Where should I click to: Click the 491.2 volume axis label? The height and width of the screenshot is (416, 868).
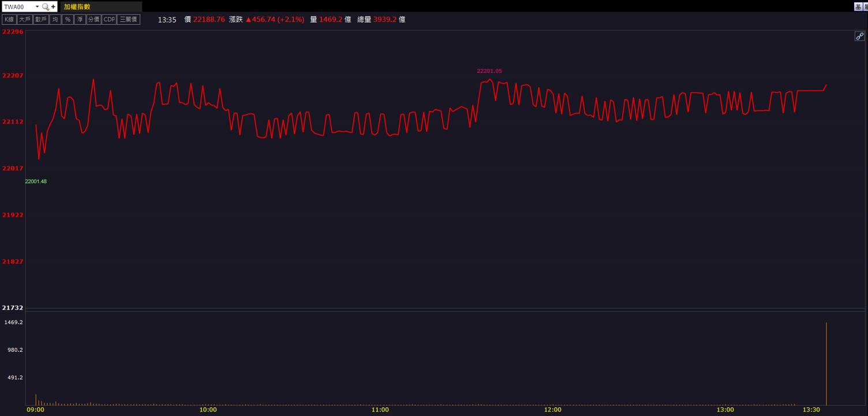click(14, 377)
